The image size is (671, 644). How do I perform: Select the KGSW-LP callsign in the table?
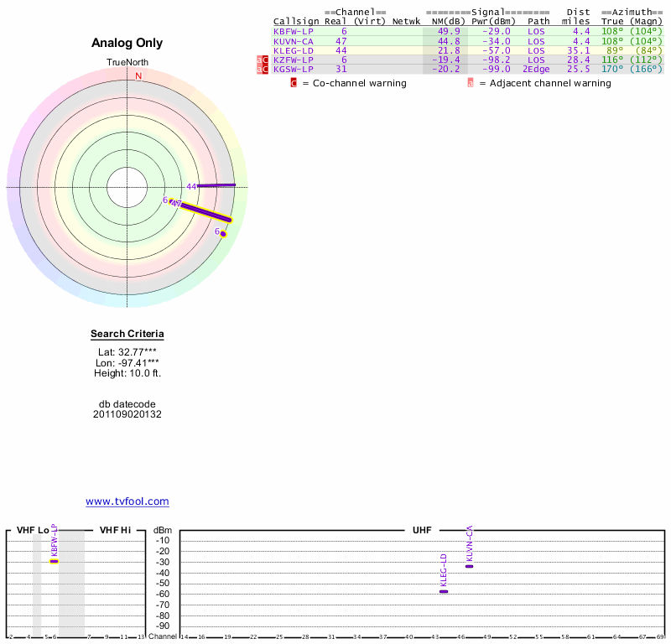(x=293, y=70)
